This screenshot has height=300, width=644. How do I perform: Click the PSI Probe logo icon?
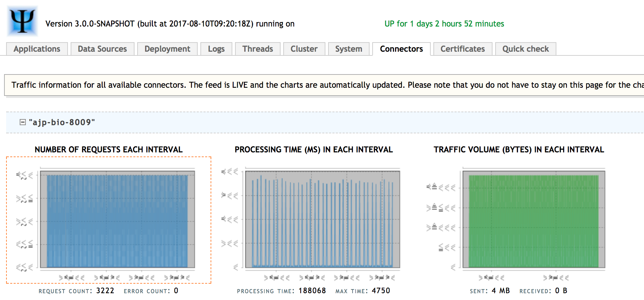click(x=22, y=21)
